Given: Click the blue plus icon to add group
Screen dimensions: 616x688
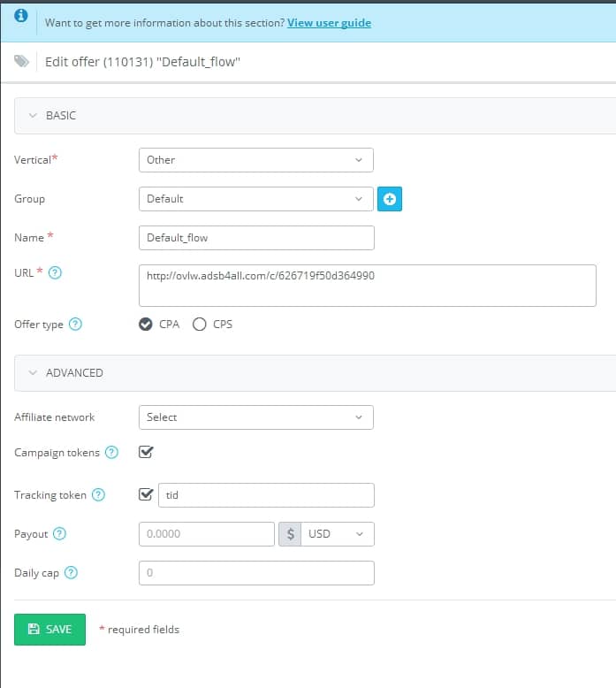Looking at the screenshot, I should [x=390, y=199].
